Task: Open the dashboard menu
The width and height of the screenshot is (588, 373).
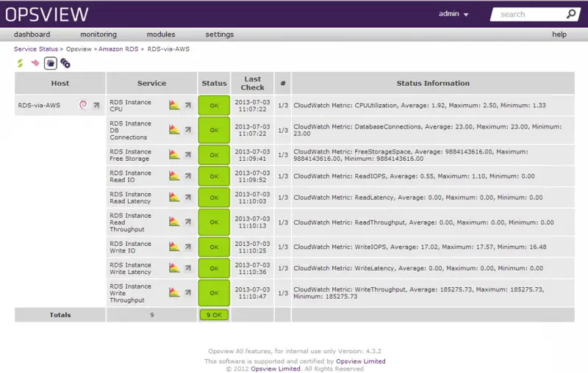Action: click(x=32, y=34)
